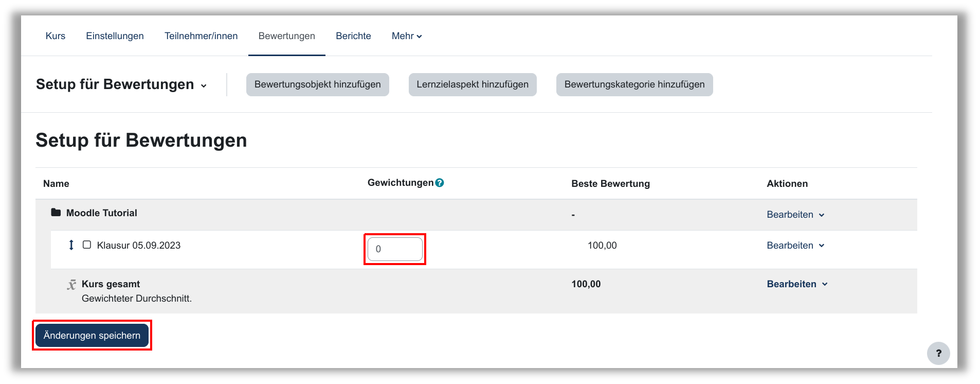The width and height of the screenshot is (980, 384).
Task: Save with the Änderungen speichern button
Action: [x=92, y=336]
